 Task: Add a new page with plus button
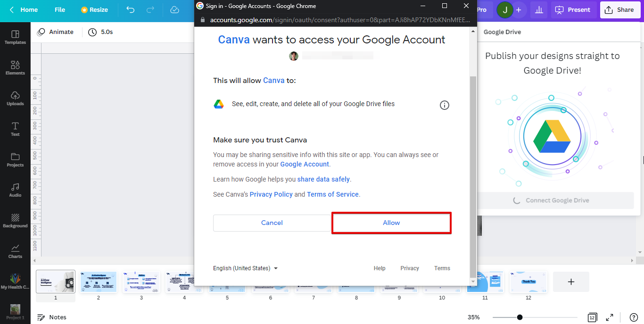[571, 282]
